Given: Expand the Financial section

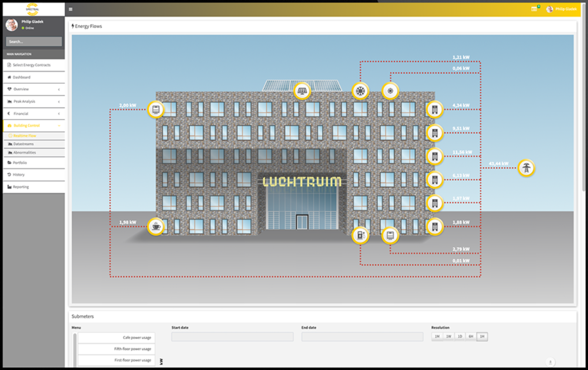Looking at the screenshot, I should (x=34, y=113).
